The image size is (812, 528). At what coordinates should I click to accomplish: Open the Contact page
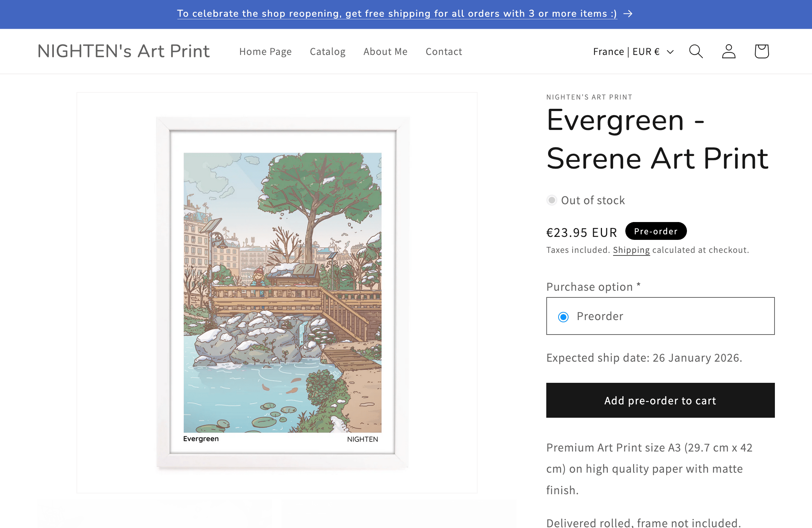(x=443, y=52)
